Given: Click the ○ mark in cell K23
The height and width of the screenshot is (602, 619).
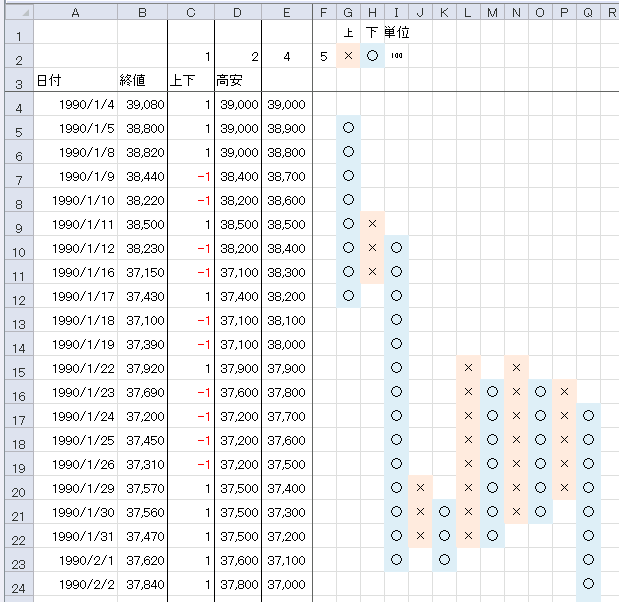Looking at the screenshot, I should tap(445, 560).
